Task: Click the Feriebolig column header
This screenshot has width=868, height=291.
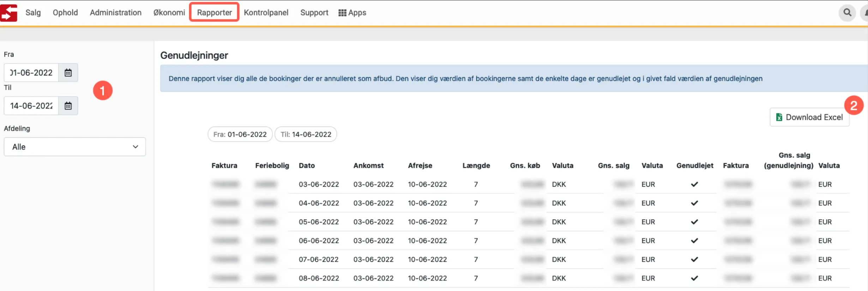Action: coord(272,166)
